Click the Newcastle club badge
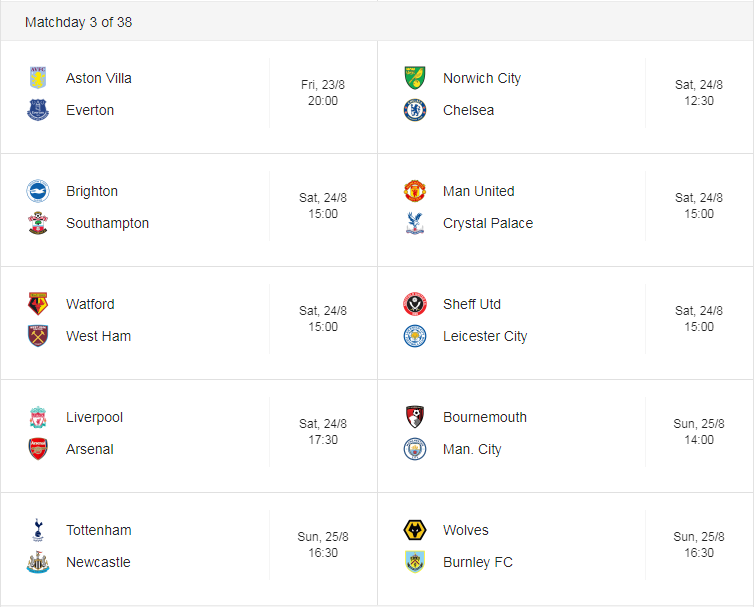Image resolution: width=754 pixels, height=607 pixels. point(38,562)
